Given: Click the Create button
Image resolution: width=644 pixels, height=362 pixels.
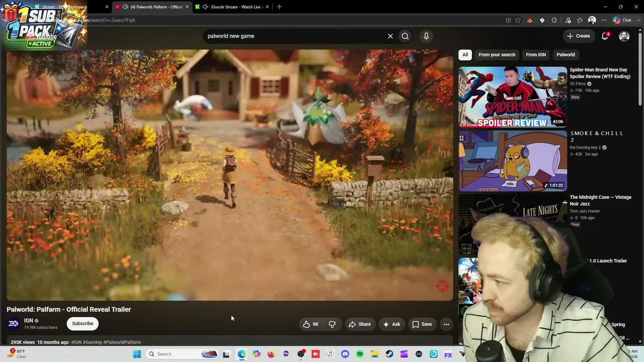Looking at the screenshot, I should [x=578, y=36].
